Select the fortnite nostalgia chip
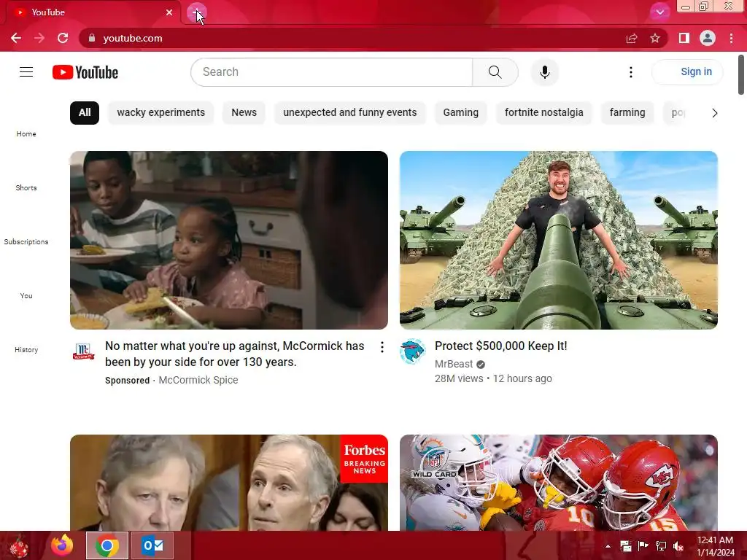Image resolution: width=747 pixels, height=560 pixels. [x=543, y=113]
